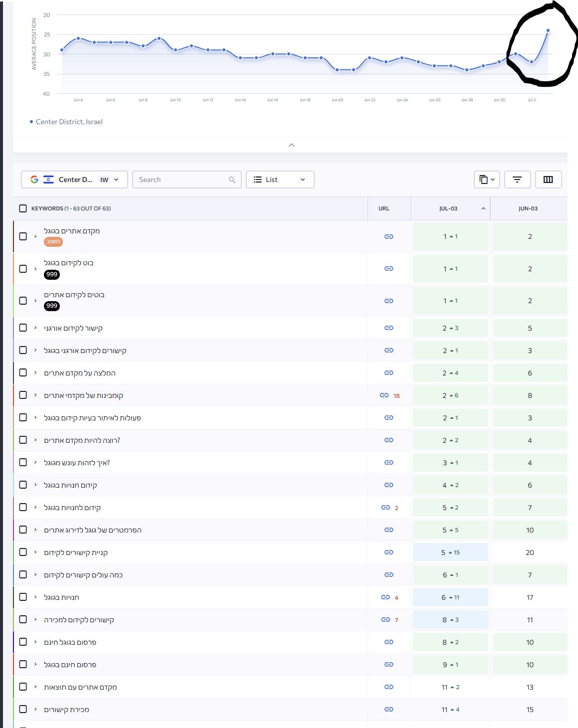Open the List view dropdown
Image resolution: width=578 pixels, height=728 pixels.
tap(280, 180)
